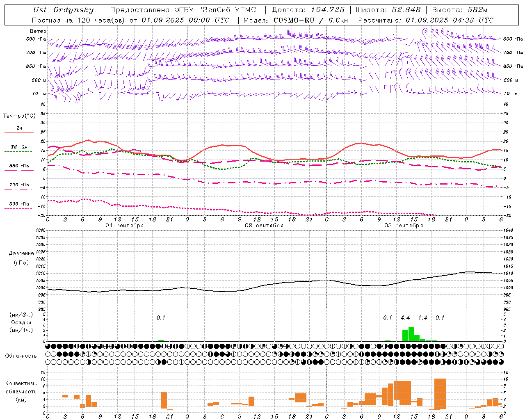Click the solid red 2м legend line sample

pos(19,133)
